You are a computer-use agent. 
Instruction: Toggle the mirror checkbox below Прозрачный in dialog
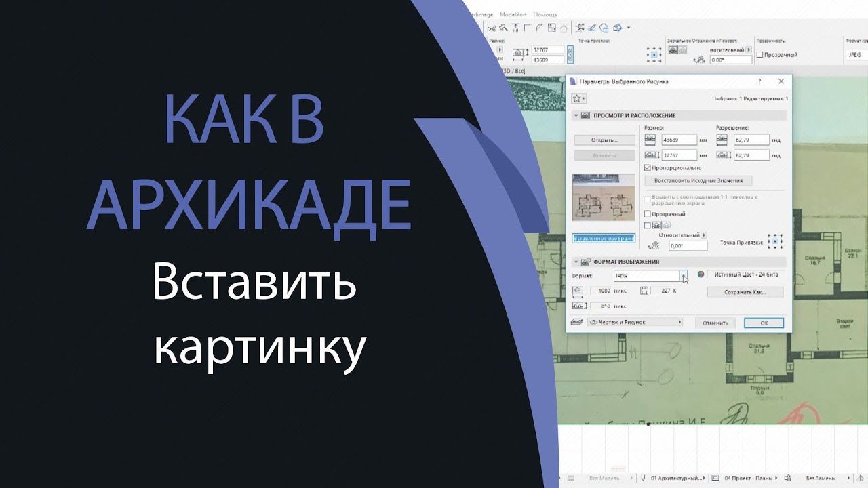(x=648, y=225)
